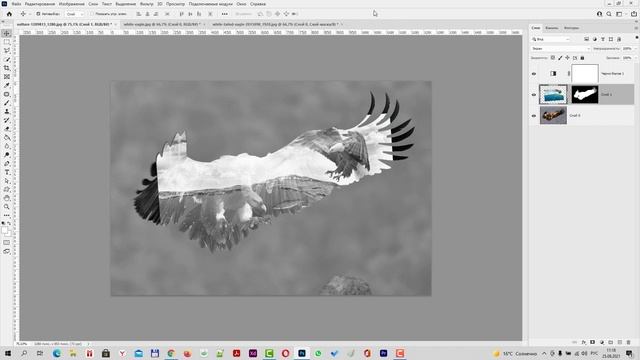Toggle visibility of the Слой 1 layer

(534, 95)
